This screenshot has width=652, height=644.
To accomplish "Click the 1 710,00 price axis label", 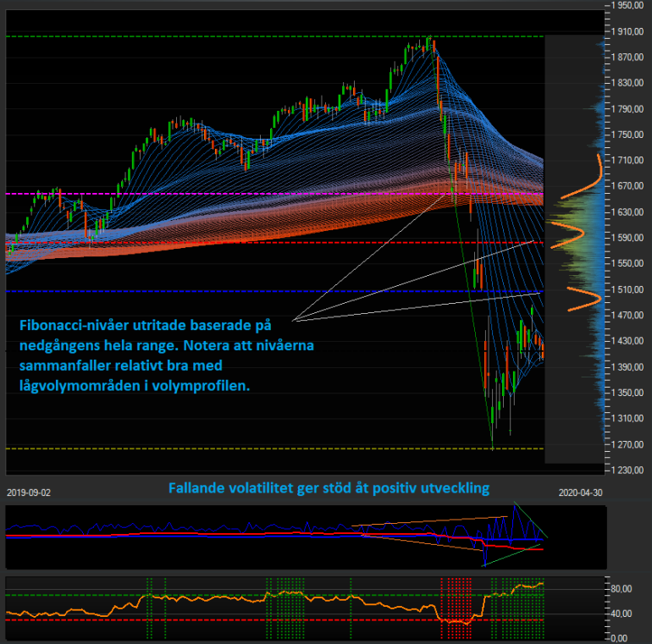I will pos(627,161).
